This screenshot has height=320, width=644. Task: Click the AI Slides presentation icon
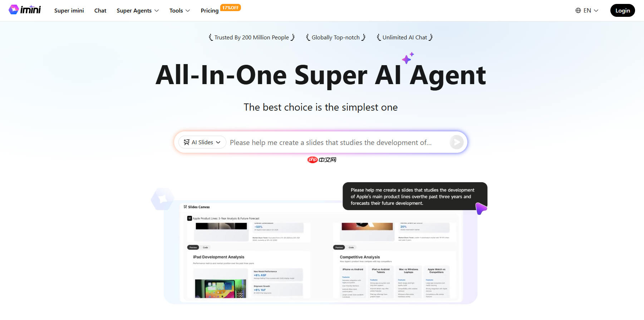187,142
